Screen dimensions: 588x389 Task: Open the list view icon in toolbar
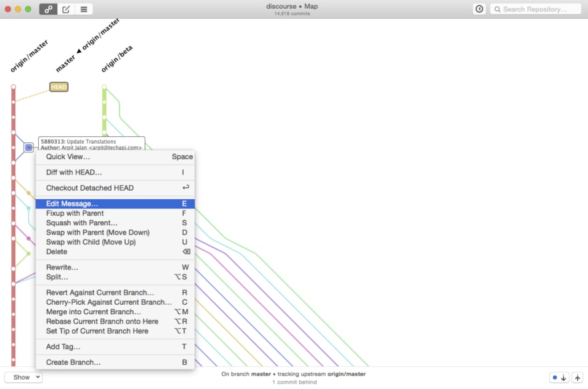(84, 9)
